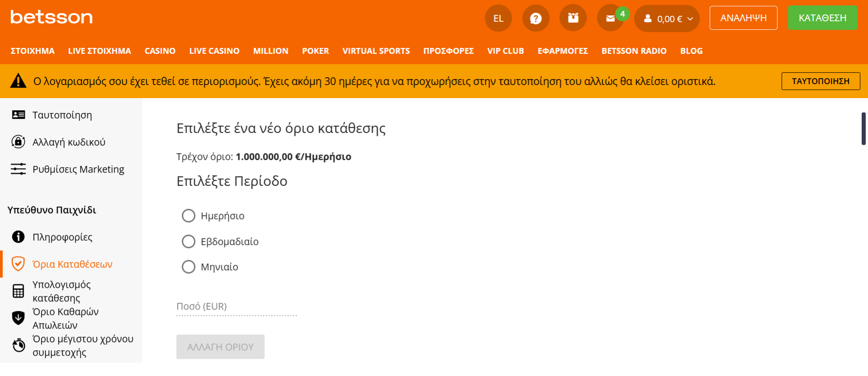Click the page vertical scrollbar thumb

point(863,129)
